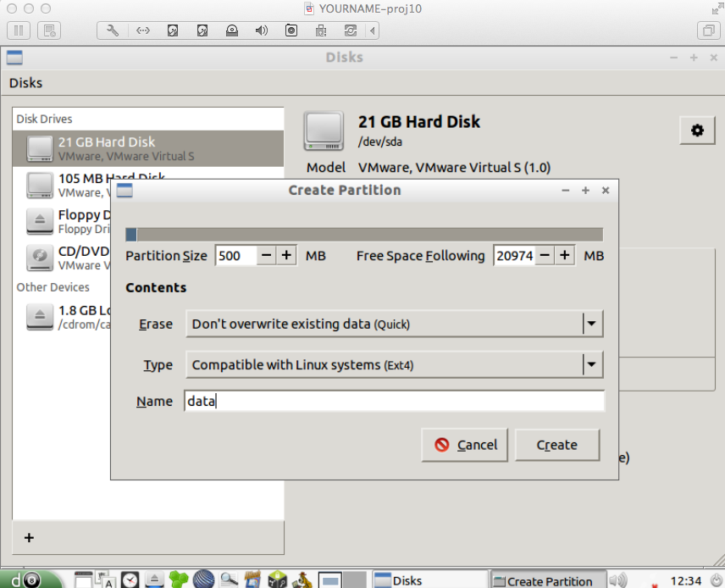Screen dimensions: 725x588
Task: Click the partition size slider bar
Action: [364, 235]
